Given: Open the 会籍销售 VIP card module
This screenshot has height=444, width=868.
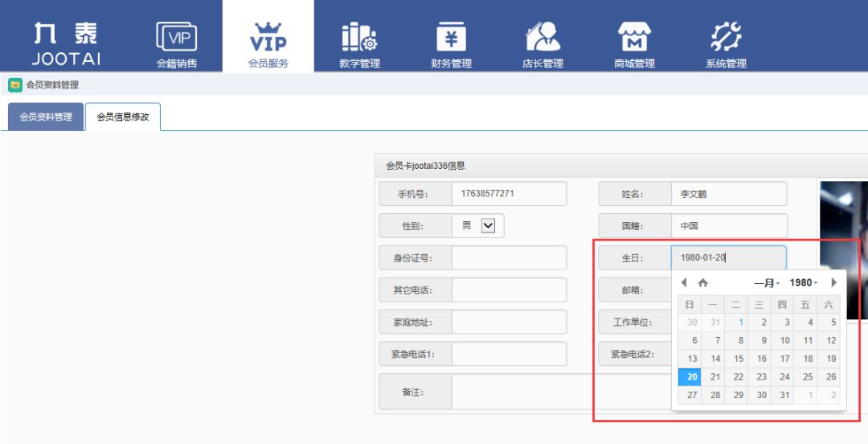Looking at the screenshot, I should pos(177,44).
